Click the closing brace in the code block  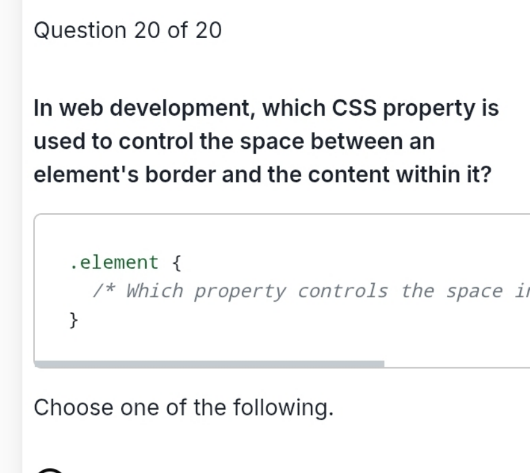pyautogui.click(x=73, y=320)
